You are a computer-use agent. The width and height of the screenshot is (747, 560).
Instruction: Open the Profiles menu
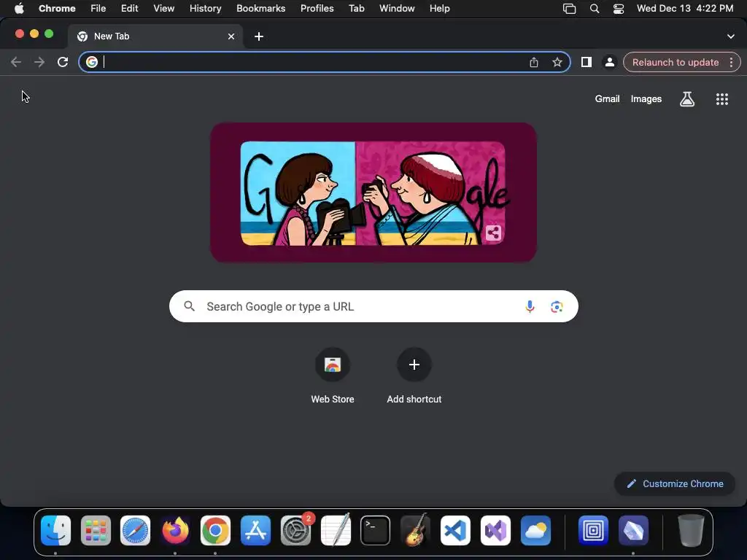pos(317,9)
